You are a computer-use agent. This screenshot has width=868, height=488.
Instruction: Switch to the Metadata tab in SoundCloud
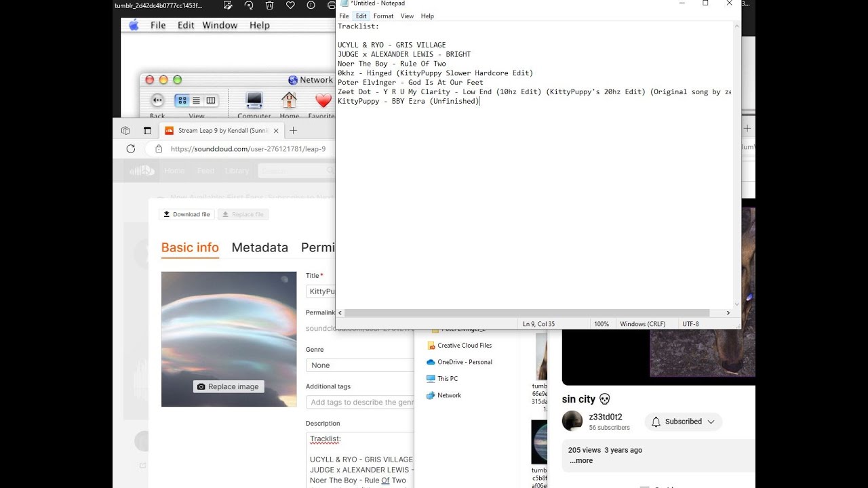click(x=260, y=247)
